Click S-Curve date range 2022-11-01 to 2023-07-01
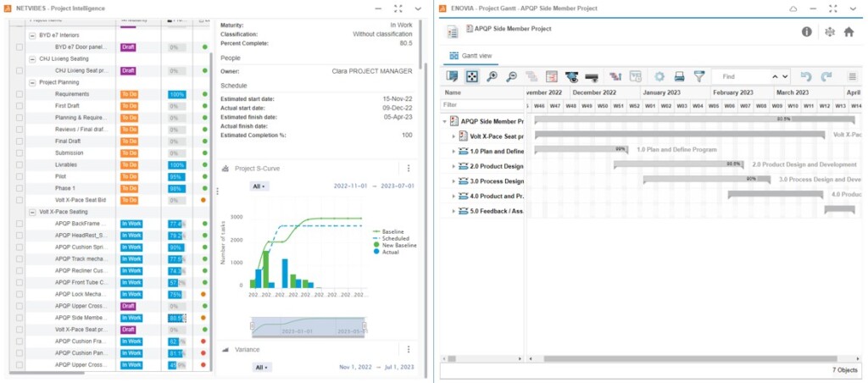The width and height of the screenshot is (868, 383). 374,186
